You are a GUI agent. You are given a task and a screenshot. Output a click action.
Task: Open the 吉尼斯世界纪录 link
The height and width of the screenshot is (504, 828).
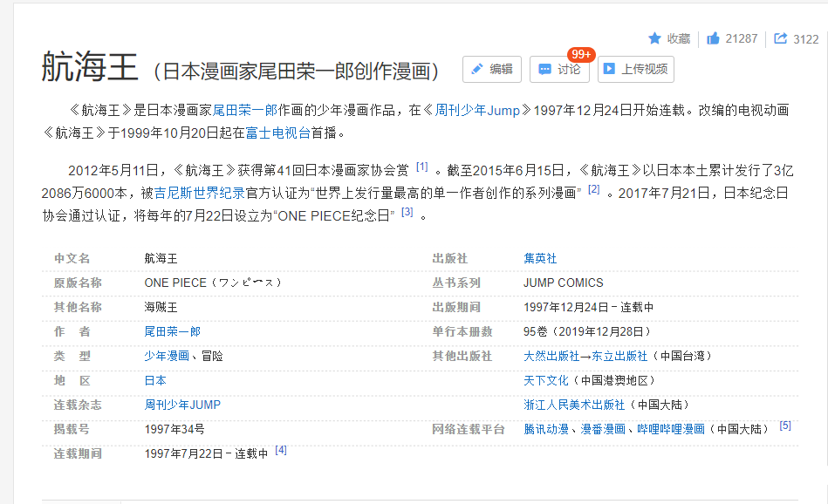[200, 194]
